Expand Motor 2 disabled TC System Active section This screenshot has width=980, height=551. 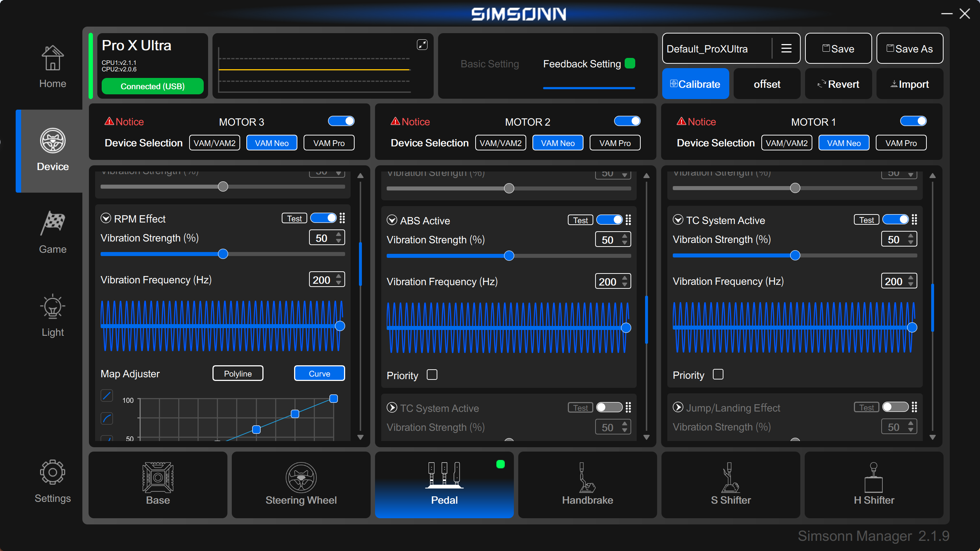392,408
